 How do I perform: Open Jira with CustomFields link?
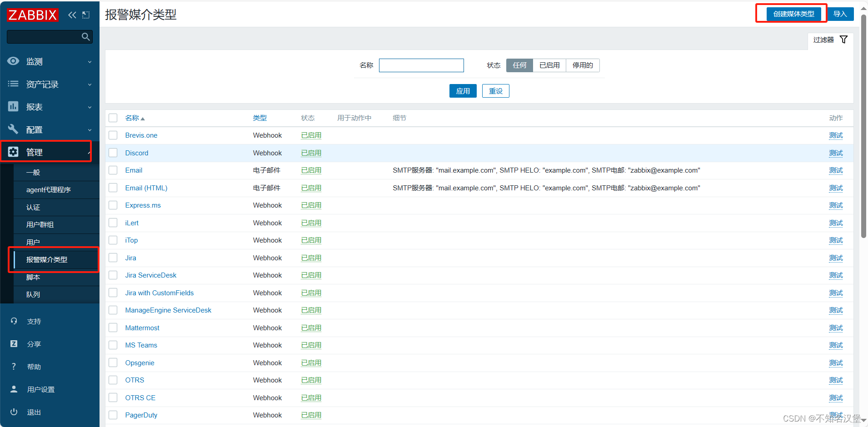coord(160,293)
